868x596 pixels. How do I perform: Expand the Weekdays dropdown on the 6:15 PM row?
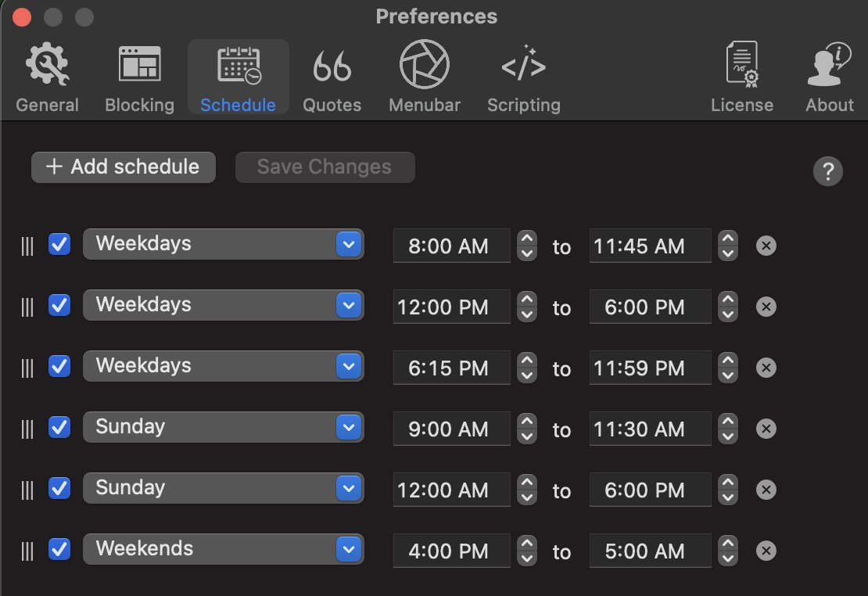point(223,366)
